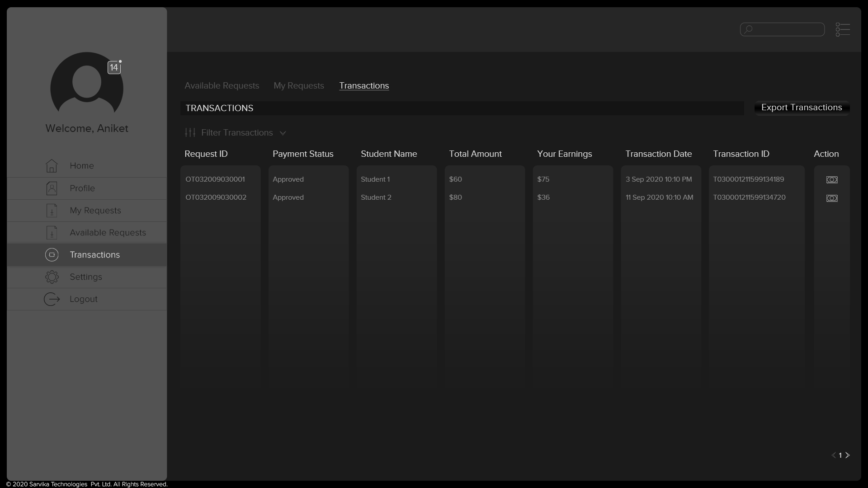The image size is (868, 488).
Task: Click the Transaction ID column header
Action: 741,154
